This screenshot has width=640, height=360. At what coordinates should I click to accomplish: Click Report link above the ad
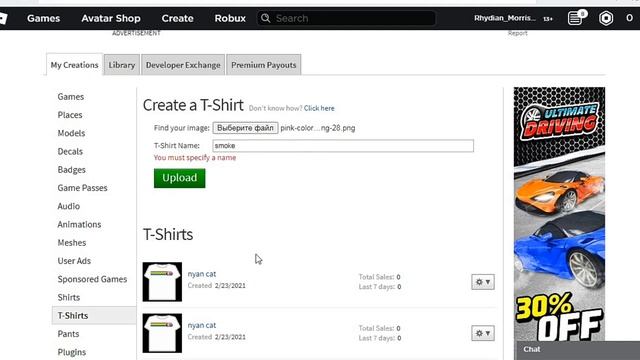click(x=518, y=33)
